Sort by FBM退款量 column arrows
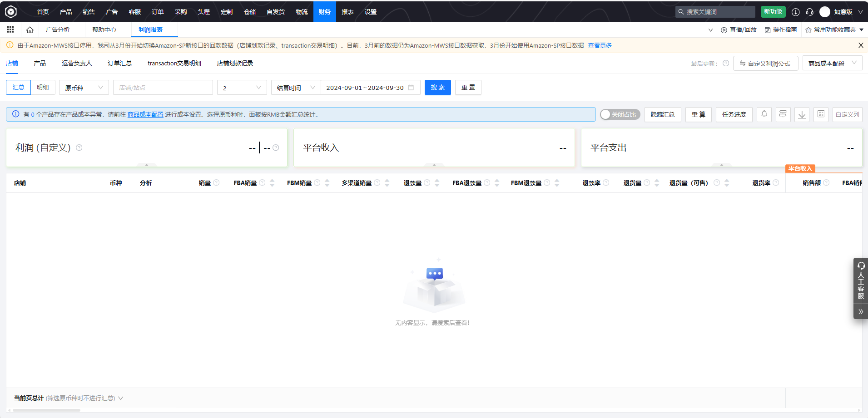The height and width of the screenshot is (418, 868). tap(557, 183)
